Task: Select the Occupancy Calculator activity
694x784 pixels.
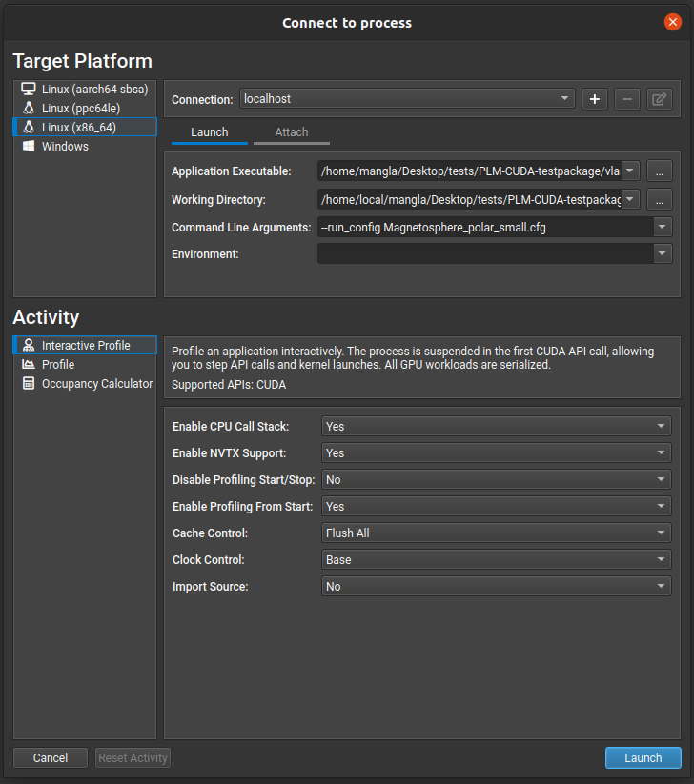Action: (96, 383)
